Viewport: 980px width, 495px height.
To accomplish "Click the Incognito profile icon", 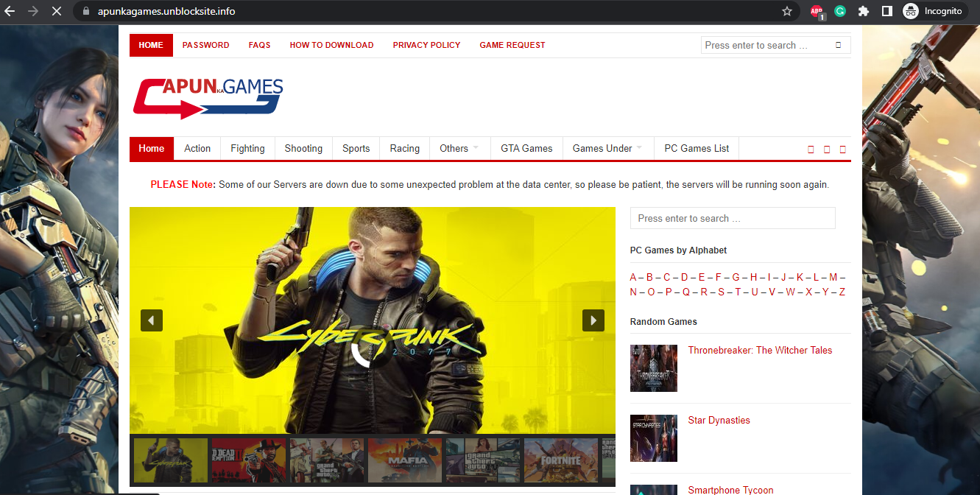I will coord(911,11).
